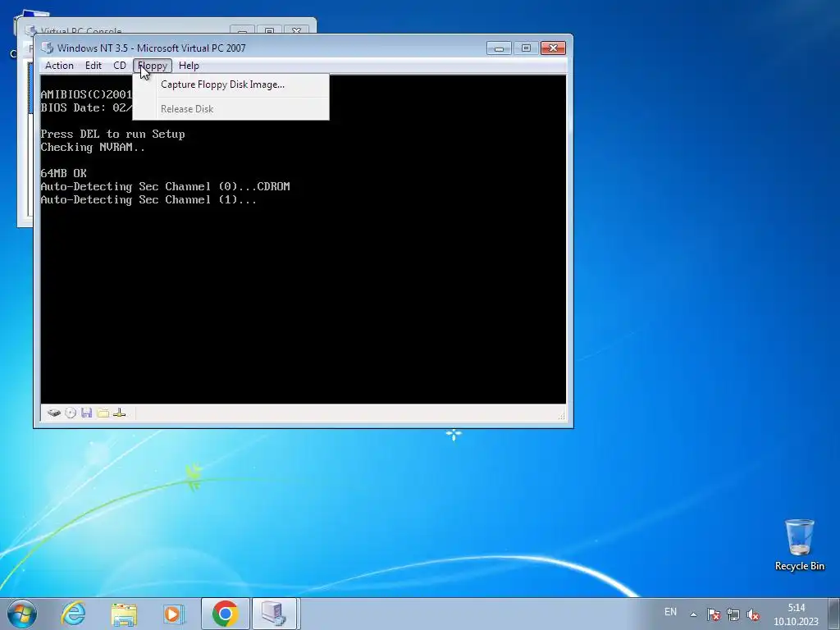Click the Virtual PC Console window title bar
Screen dimensions: 840x630
coord(166,25)
